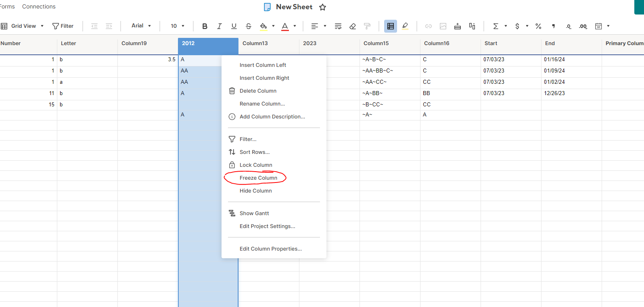The image size is (644, 307).
Task: Click the insert column icon
Action: (x=472, y=26)
